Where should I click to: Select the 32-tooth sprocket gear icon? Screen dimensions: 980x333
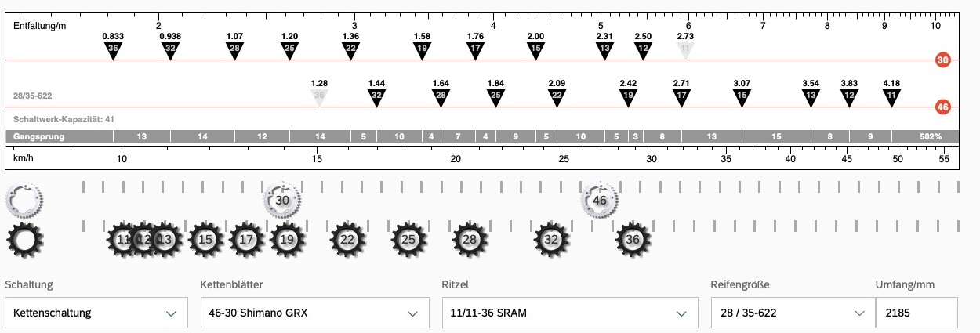[x=551, y=240]
